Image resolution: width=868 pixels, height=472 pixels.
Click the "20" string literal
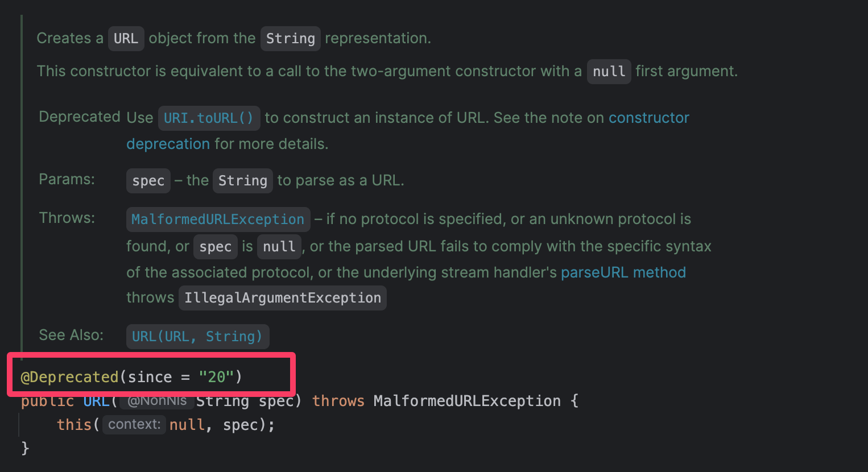[216, 377]
